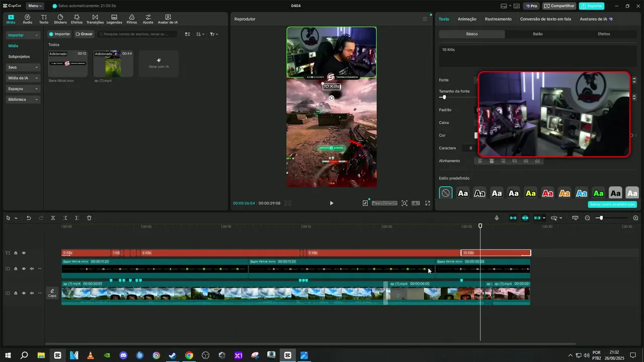This screenshot has width=644, height=362.
Task: Open the Avatares de IA tab
Action: [x=596, y=19]
